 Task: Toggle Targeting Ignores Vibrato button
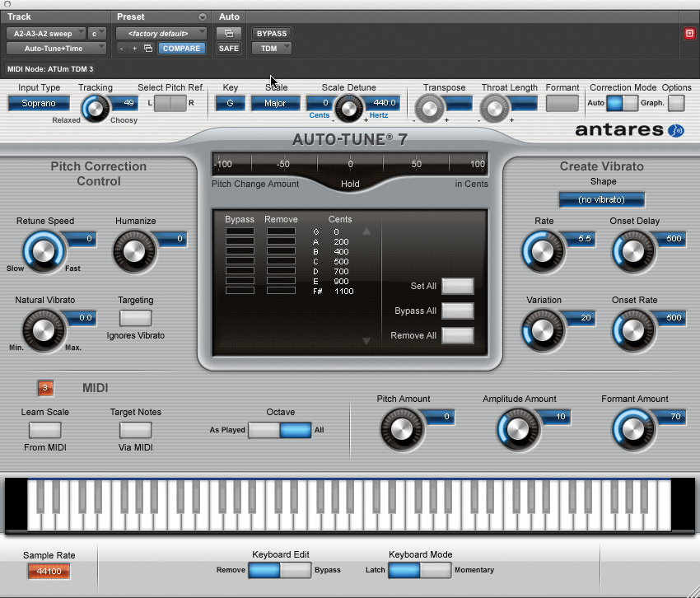click(136, 318)
